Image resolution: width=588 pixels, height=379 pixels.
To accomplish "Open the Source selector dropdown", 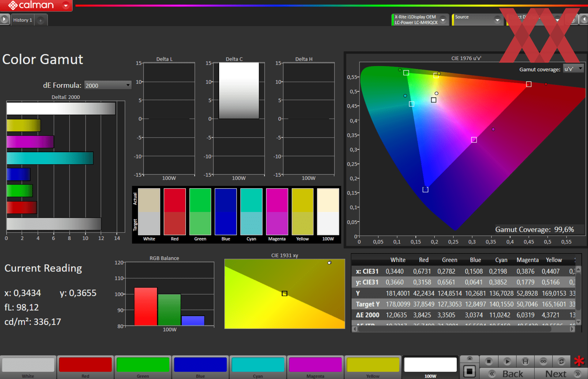I will click(x=497, y=20).
